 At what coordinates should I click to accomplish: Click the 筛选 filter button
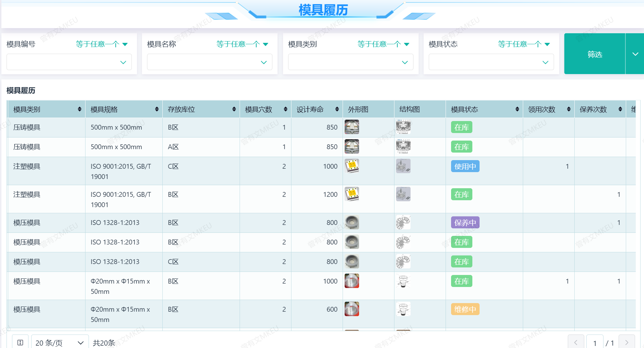click(x=595, y=54)
